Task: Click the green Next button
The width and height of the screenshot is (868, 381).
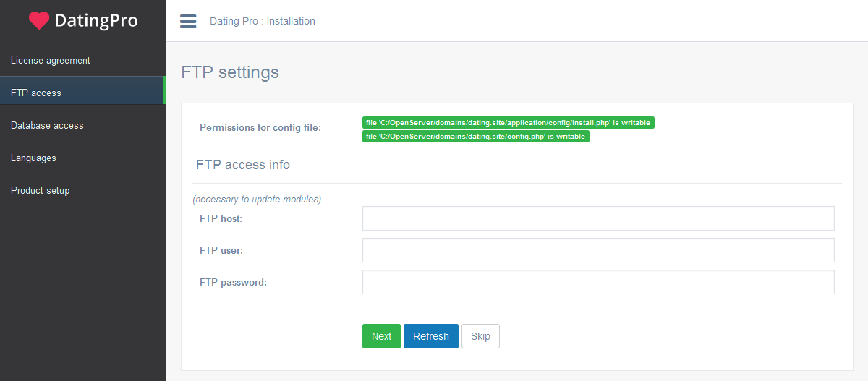Action: (381, 336)
